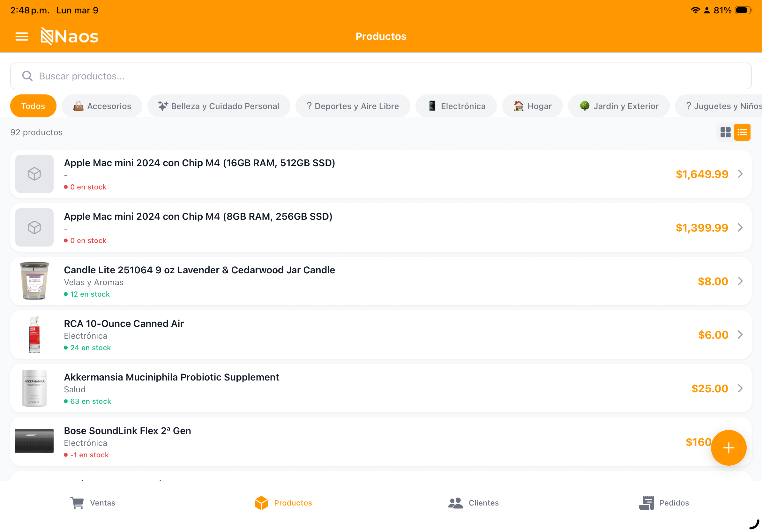Click the Naos logo

pyautogui.click(x=69, y=36)
